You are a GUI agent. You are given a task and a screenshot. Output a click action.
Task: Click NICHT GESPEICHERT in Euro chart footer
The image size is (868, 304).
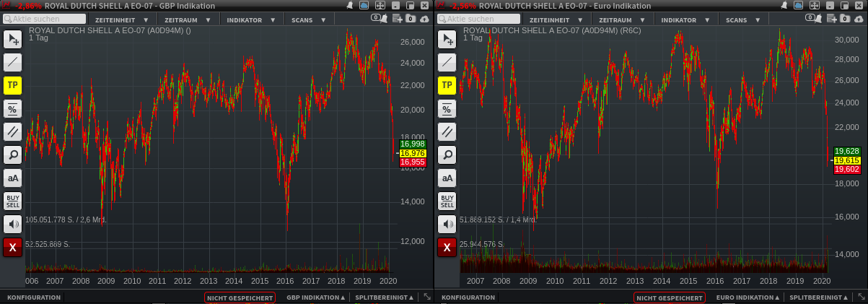pos(670,298)
